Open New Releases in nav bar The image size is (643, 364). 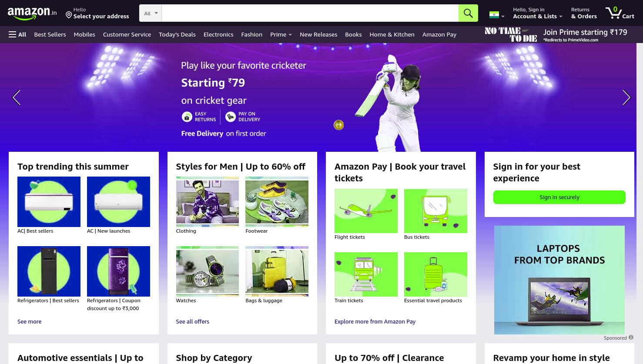(318, 34)
